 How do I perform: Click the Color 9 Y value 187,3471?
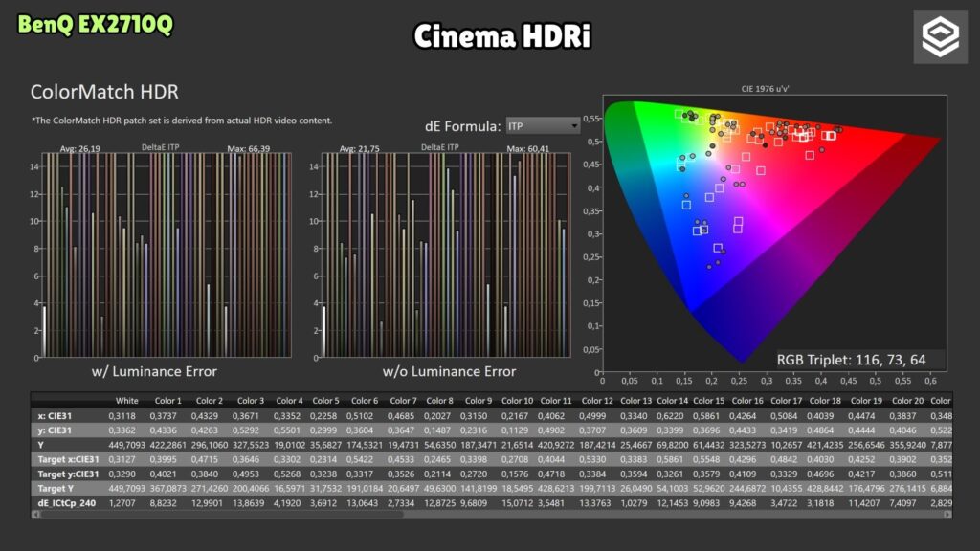click(x=479, y=445)
